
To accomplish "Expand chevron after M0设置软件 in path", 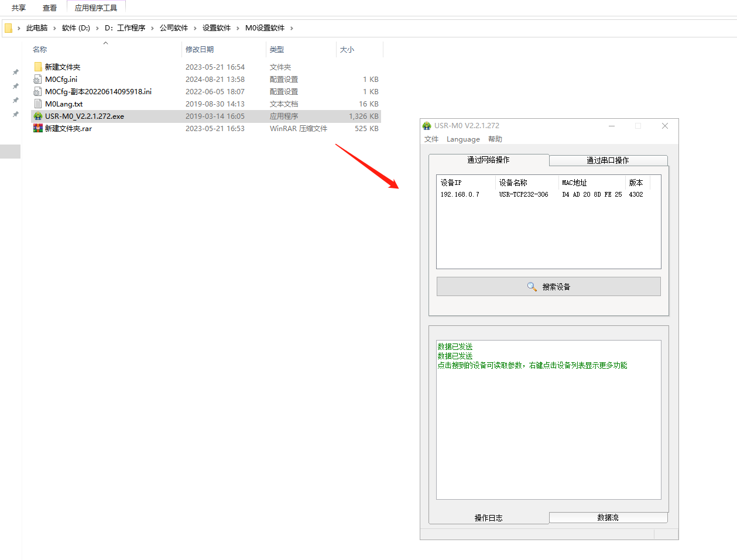I will pyautogui.click(x=292, y=28).
